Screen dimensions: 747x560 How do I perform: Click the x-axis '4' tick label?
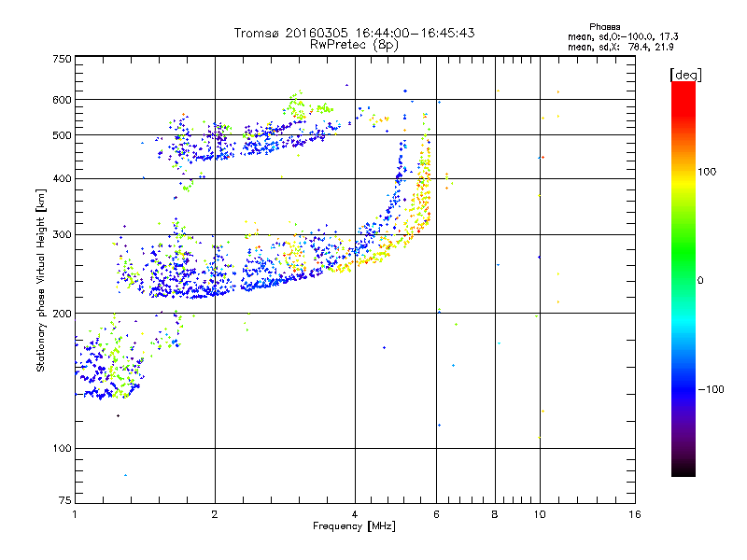[x=355, y=514]
